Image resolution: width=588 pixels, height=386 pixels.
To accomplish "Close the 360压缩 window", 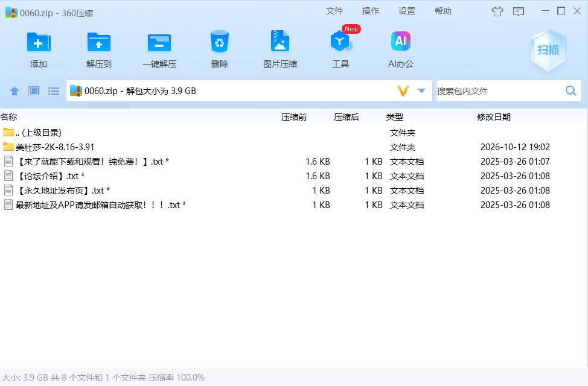I will click(x=577, y=11).
